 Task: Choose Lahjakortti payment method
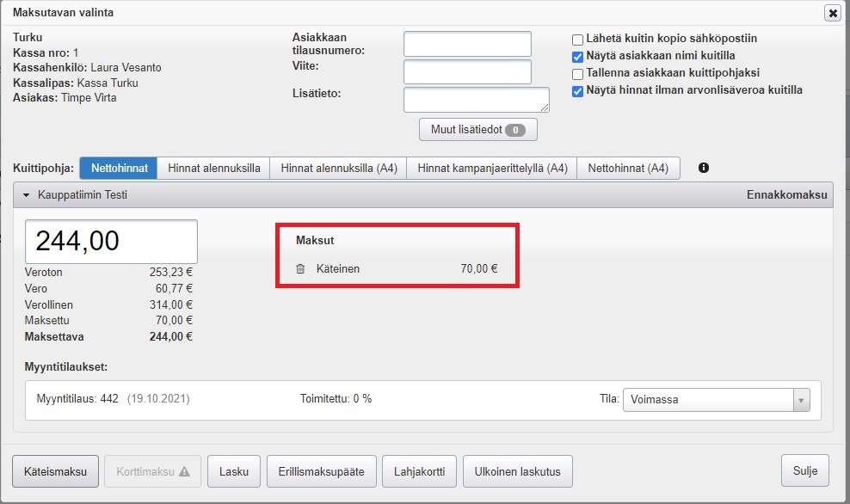[419, 471]
